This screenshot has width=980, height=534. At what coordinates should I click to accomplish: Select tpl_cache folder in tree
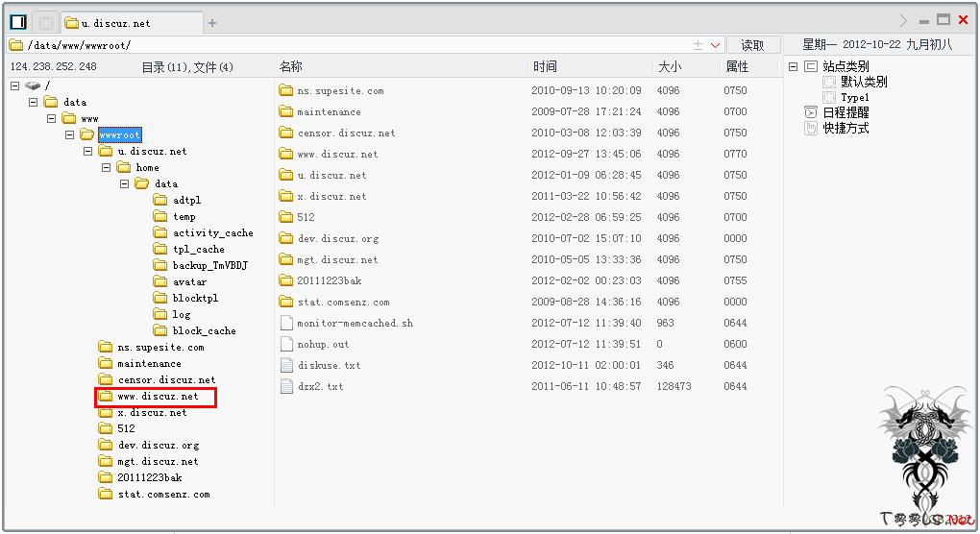(198, 249)
